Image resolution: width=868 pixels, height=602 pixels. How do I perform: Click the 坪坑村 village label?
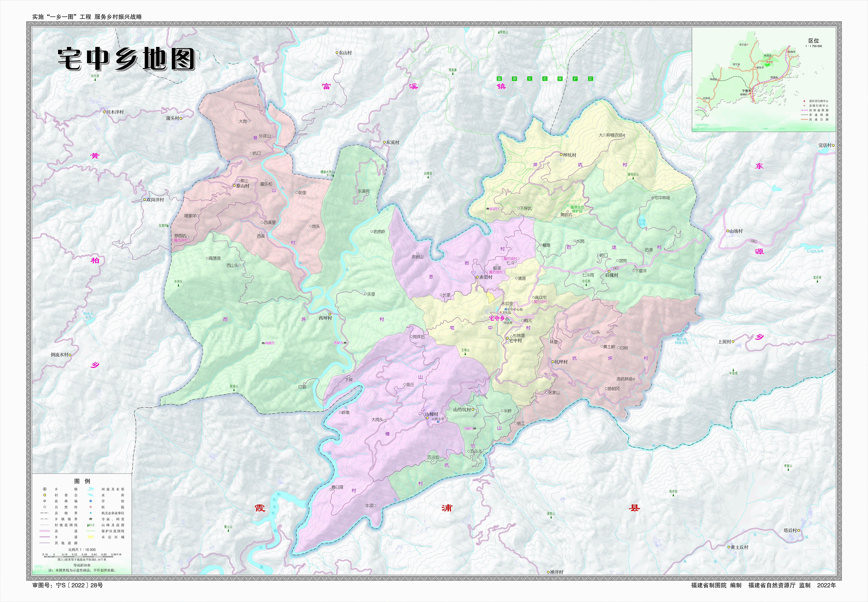coord(570,155)
